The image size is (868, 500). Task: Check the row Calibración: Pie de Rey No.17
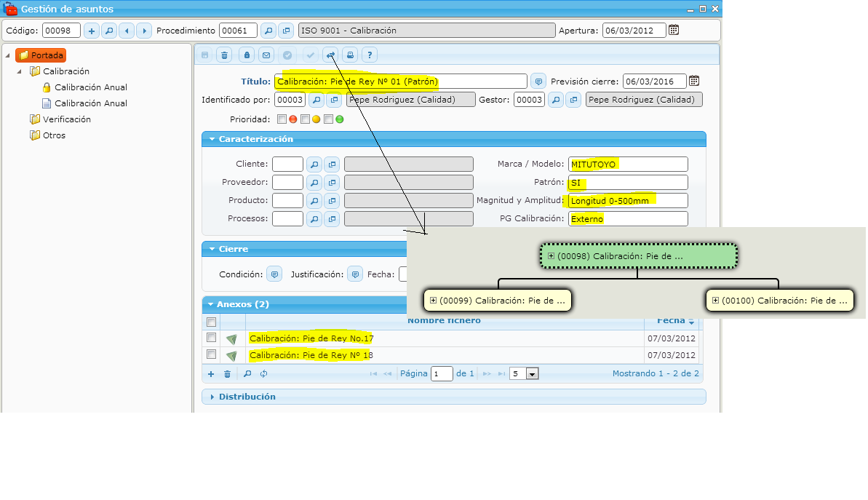click(x=211, y=337)
